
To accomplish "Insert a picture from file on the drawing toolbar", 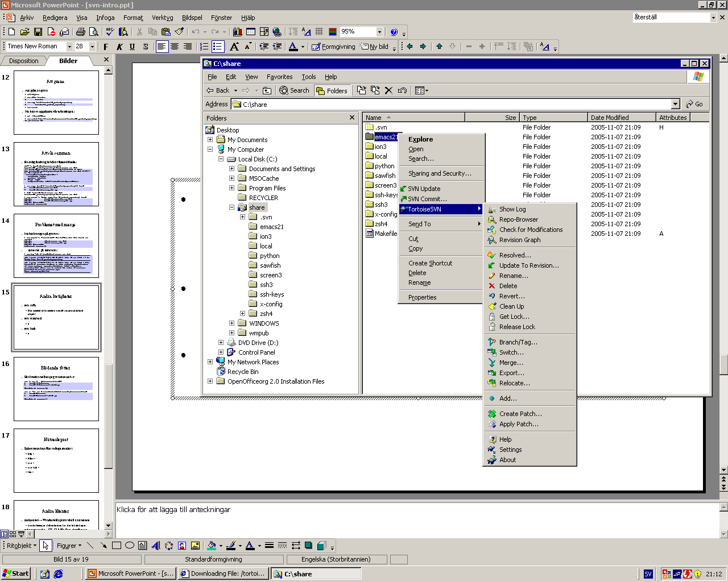I will 195,546.
